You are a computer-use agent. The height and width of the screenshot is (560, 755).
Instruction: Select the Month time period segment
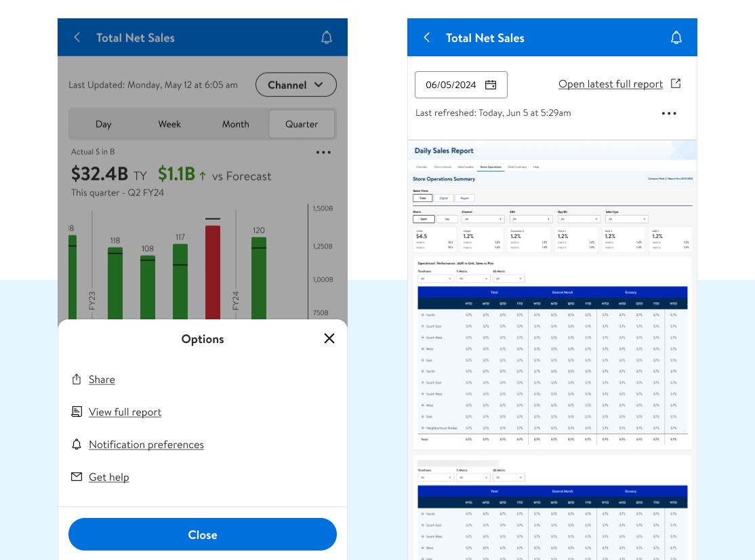click(235, 124)
